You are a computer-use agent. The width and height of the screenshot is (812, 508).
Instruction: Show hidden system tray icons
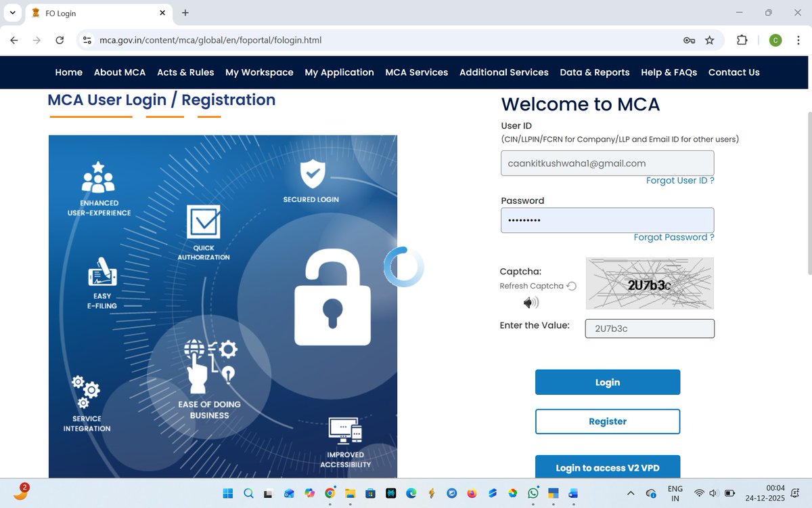[x=631, y=493]
